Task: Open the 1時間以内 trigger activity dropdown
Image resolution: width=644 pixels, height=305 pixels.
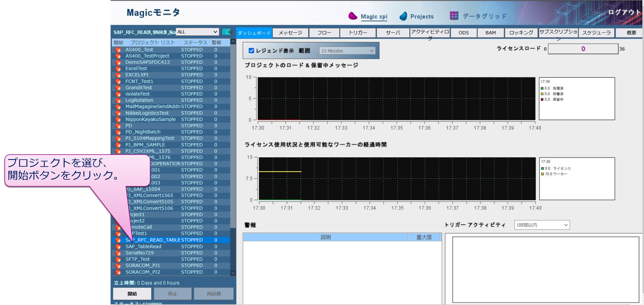Action: tap(542, 225)
